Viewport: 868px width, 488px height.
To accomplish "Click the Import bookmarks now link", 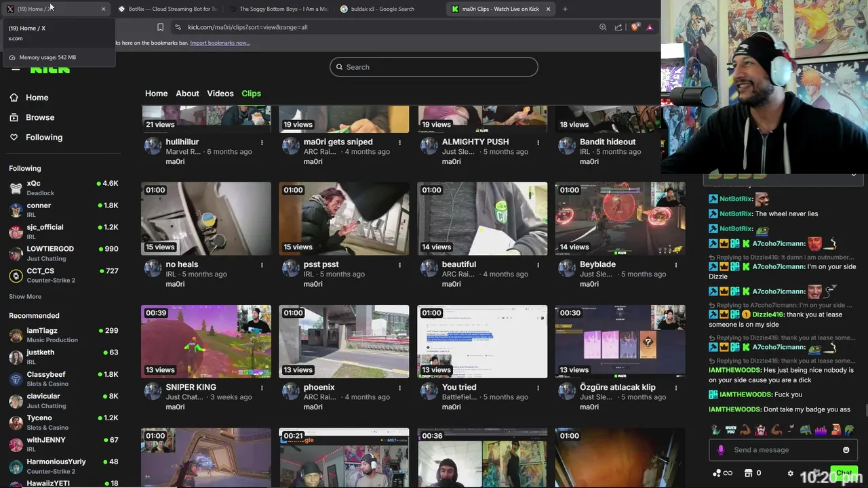I will (220, 43).
